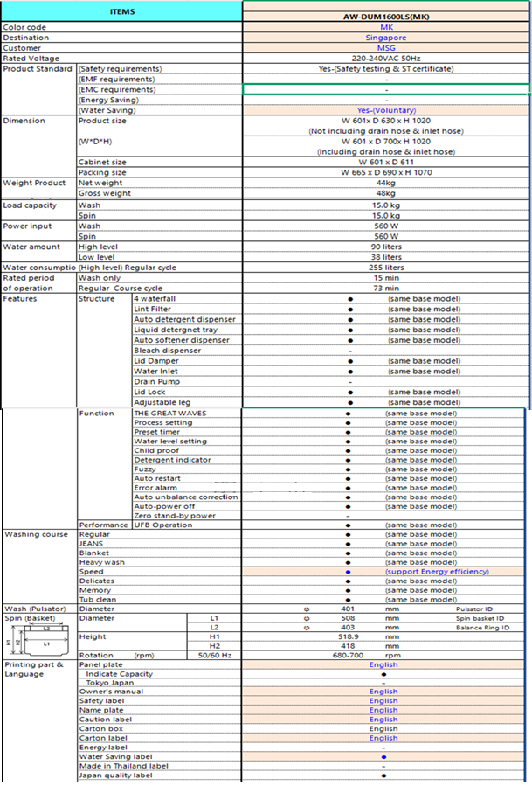Click the "AW-DUM1600LS(MK)" model header cell
The image size is (532, 786).
[386, 17]
